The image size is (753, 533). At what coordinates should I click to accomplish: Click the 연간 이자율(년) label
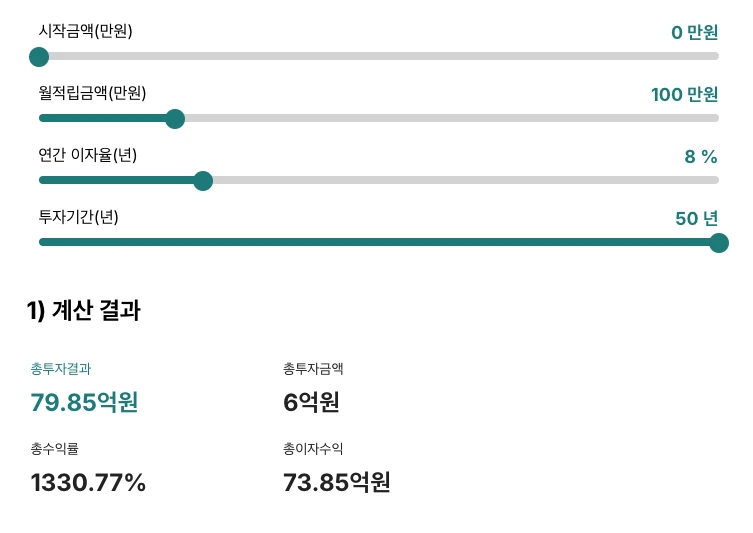[x=88, y=155]
